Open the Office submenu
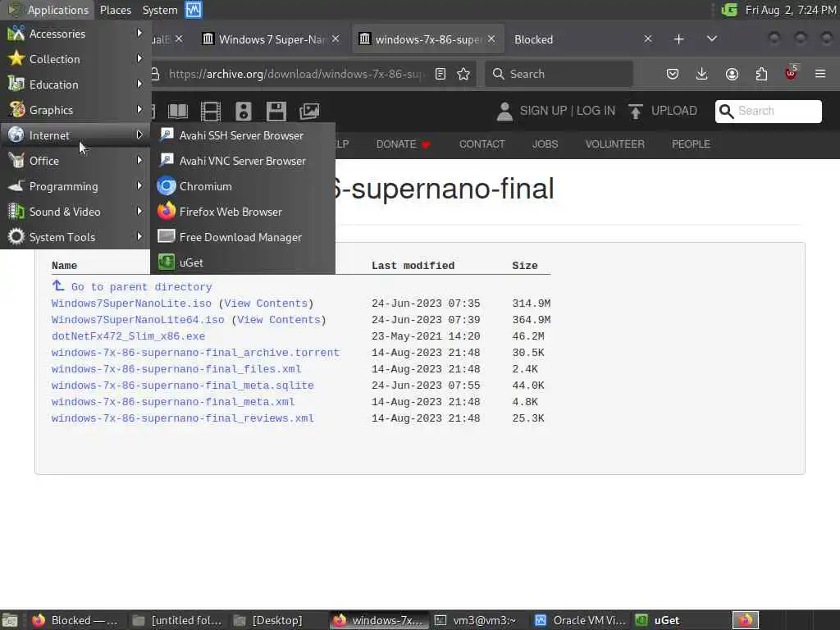 [x=75, y=161]
